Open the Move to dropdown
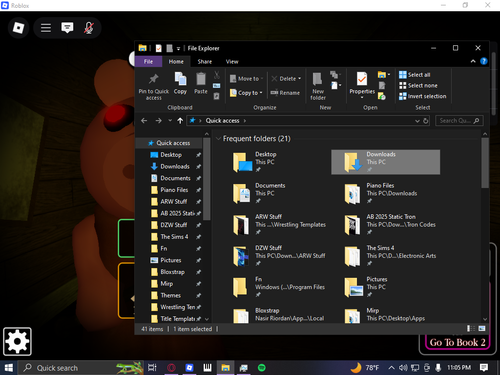500x375 pixels. [x=247, y=79]
